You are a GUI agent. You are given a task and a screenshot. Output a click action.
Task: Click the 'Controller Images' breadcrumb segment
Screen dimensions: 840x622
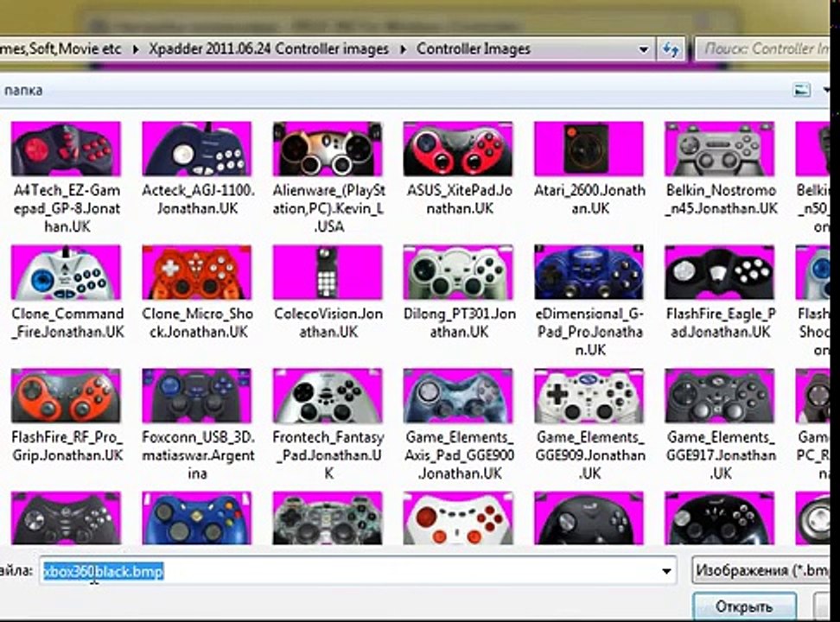click(474, 48)
